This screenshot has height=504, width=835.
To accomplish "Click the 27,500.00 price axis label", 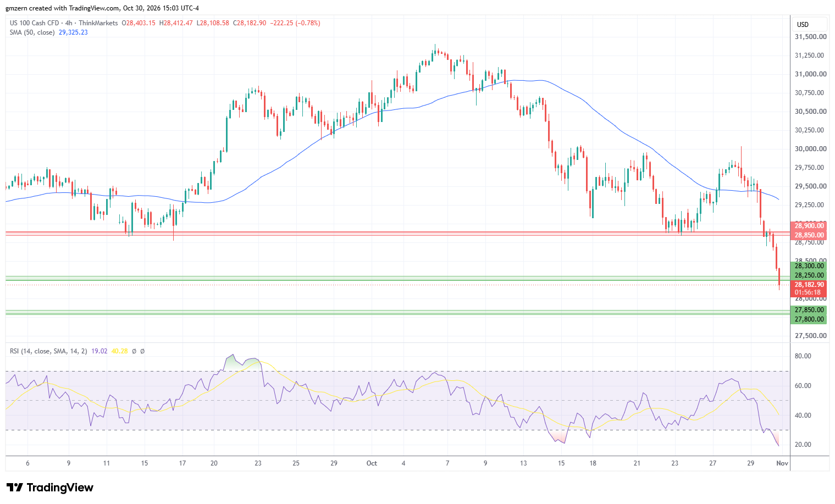I will 810,336.
